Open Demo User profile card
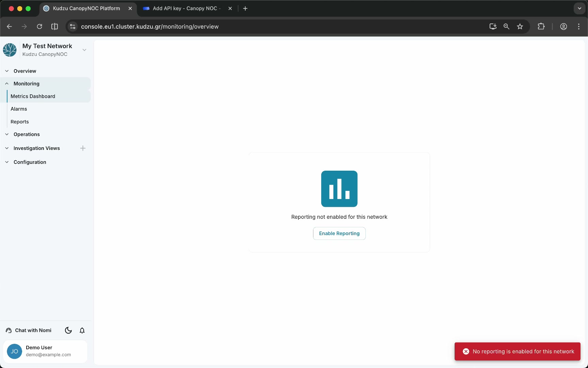The width and height of the screenshot is (588, 368). click(45, 351)
